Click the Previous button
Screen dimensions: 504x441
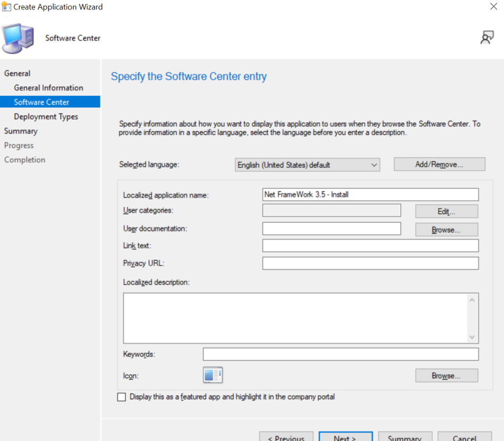[286, 437]
